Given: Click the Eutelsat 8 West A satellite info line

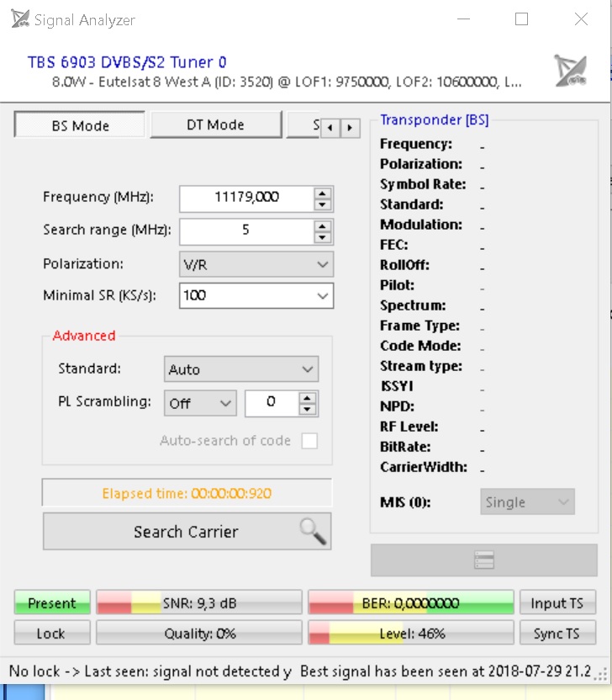Looking at the screenshot, I should (287, 82).
